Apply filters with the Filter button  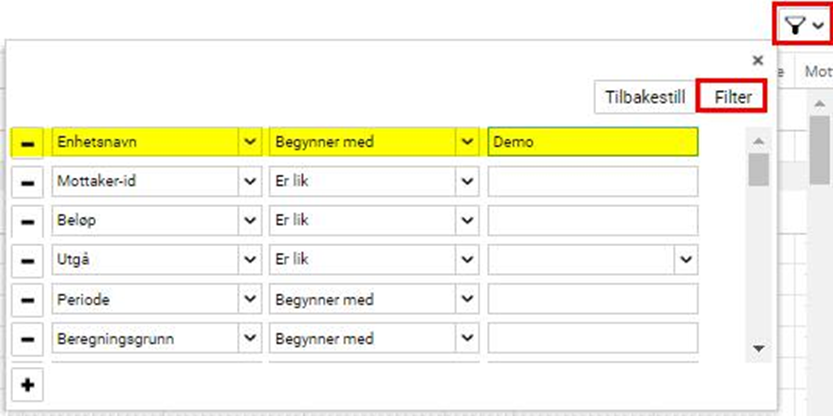[x=731, y=97]
